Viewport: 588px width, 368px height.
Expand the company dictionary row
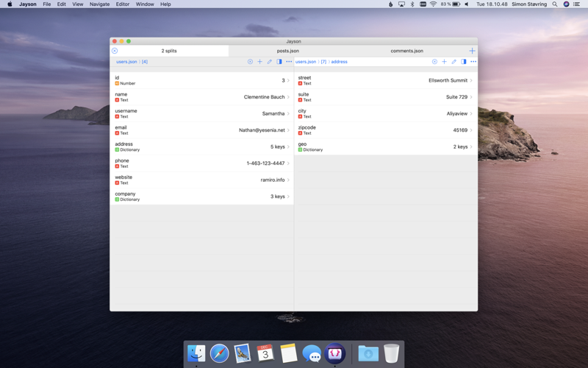click(201, 197)
